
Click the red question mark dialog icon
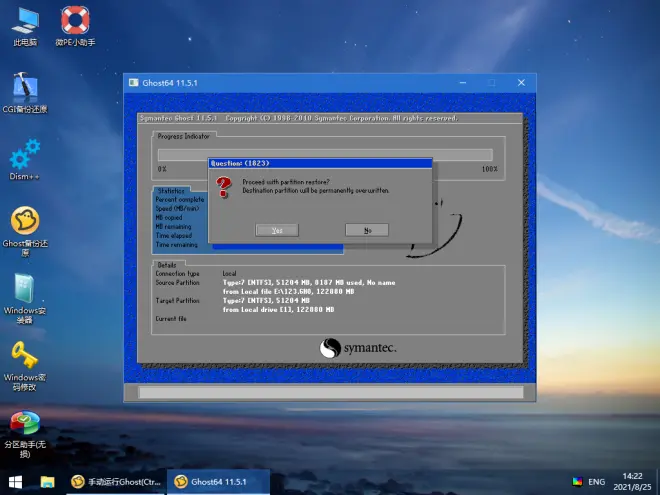click(224, 187)
